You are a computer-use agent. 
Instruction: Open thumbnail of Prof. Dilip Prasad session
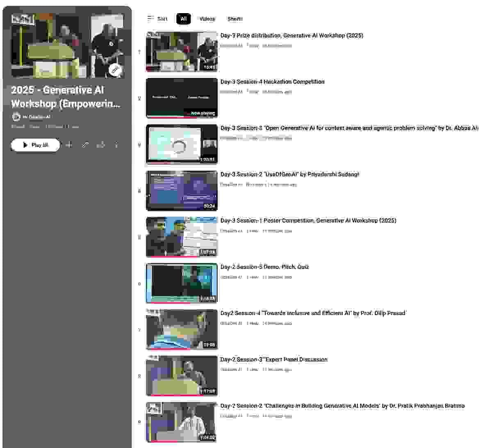pyautogui.click(x=182, y=330)
